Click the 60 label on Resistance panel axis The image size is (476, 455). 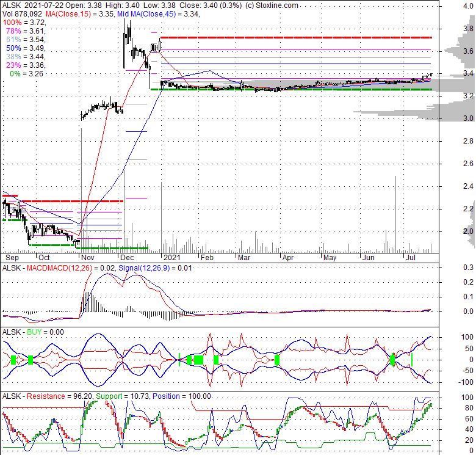coord(470,419)
